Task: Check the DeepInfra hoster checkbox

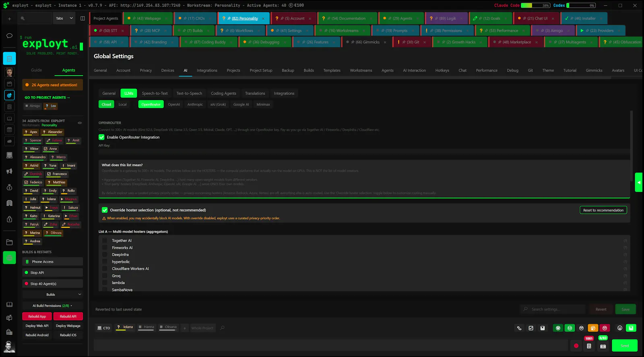Action: tap(105, 254)
